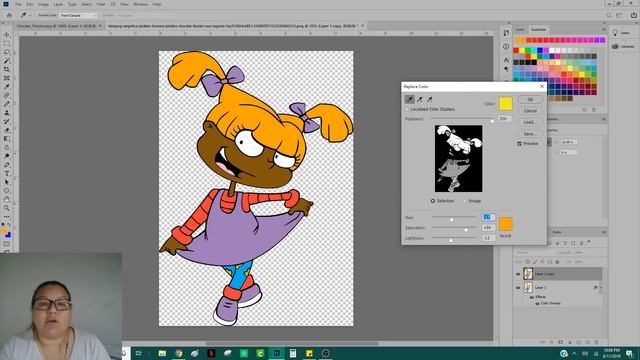Click the Home icon in options bar

click(x=9, y=16)
